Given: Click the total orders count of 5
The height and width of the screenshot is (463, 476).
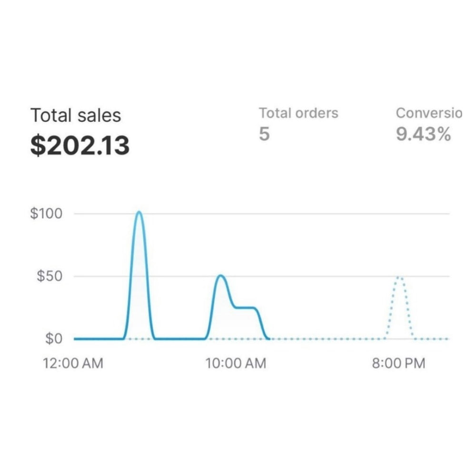Looking at the screenshot, I should tap(264, 135).
